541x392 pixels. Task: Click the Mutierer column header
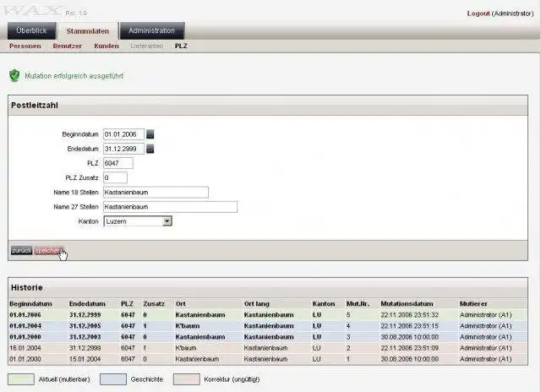pos(473,304)
